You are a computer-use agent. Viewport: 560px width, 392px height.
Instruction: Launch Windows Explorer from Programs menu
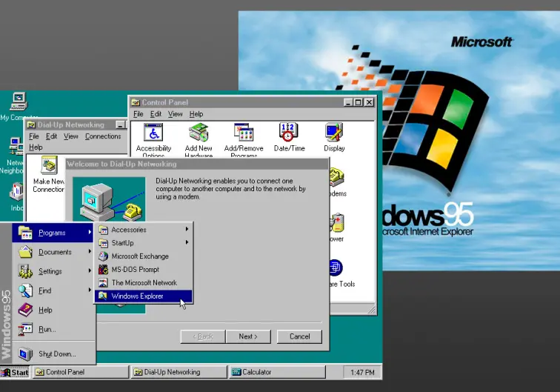tap(137, 296)
